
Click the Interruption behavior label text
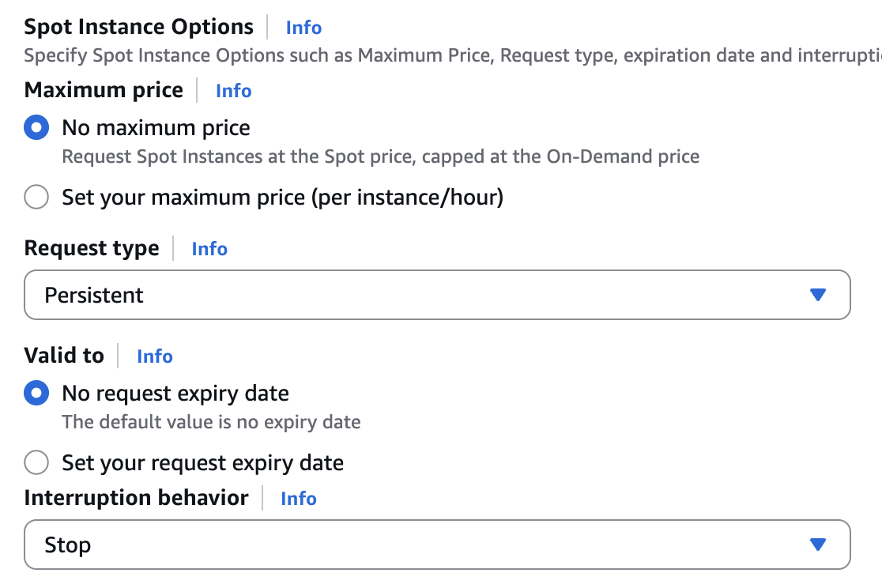(136, 498)
